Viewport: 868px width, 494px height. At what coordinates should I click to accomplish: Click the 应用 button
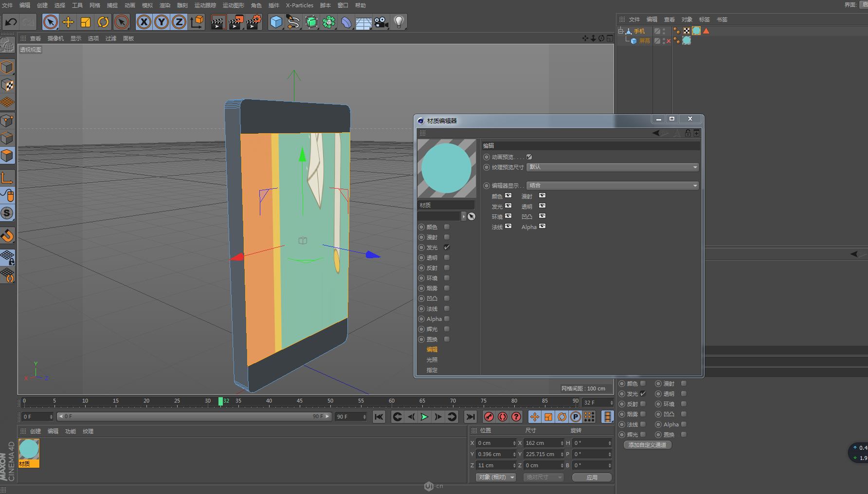tap(592, 477)
